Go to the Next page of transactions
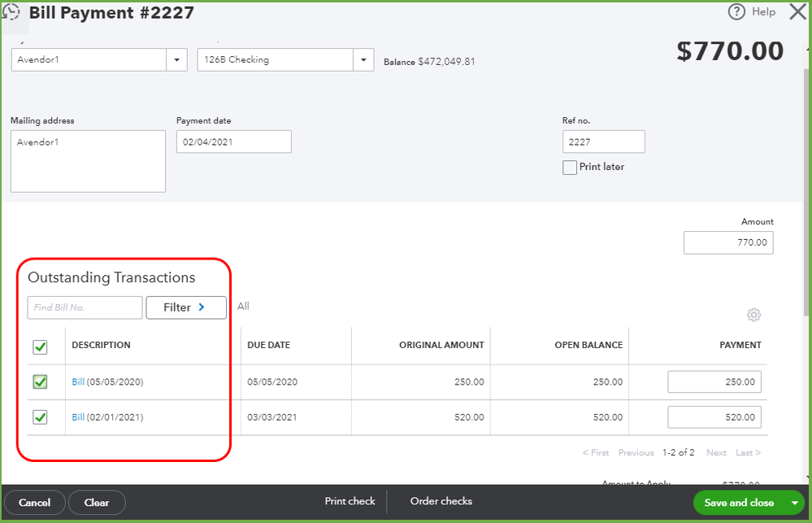 click(716, 452)
